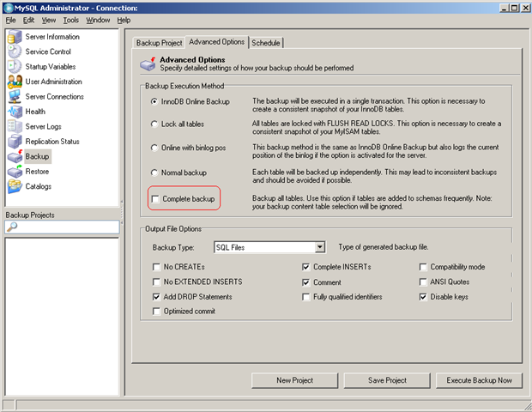532x412 pixels.
Task: Select Startup Variables in sidebar
Action: coord(51,66)
